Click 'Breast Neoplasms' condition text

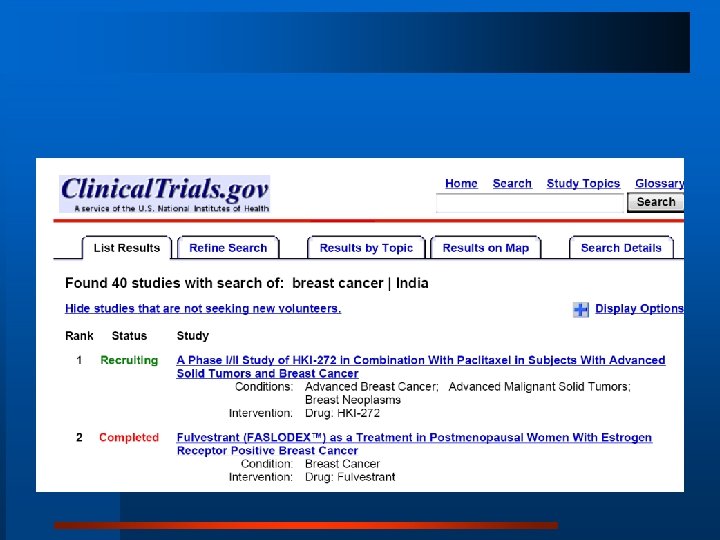point(353,400)
